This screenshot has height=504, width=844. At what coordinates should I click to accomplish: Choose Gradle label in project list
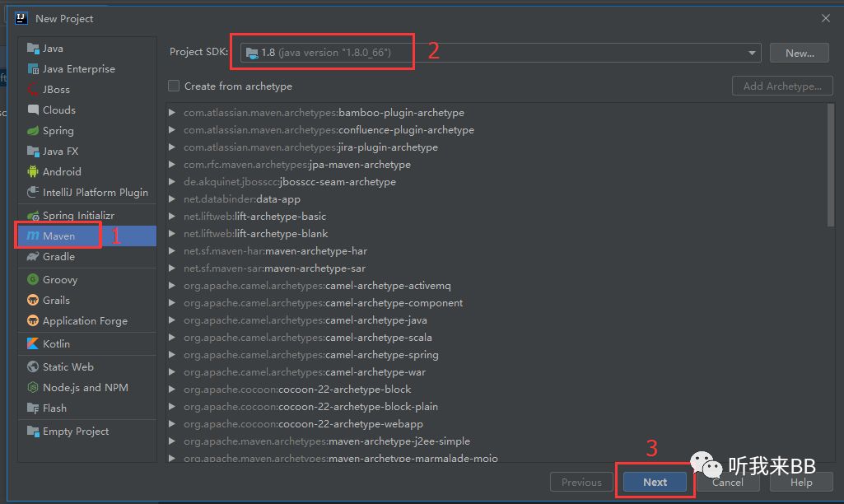coord(58,257)
